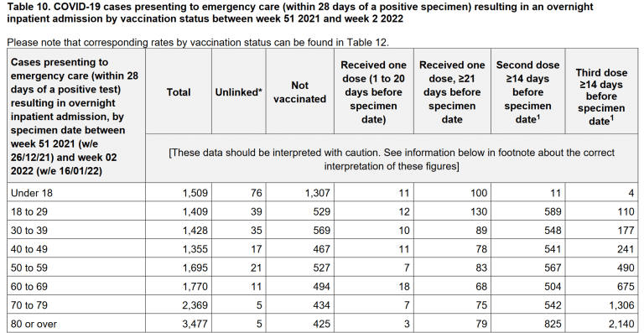
Task: Select the '50 to 59' row label
Action: tap(29, 268)
